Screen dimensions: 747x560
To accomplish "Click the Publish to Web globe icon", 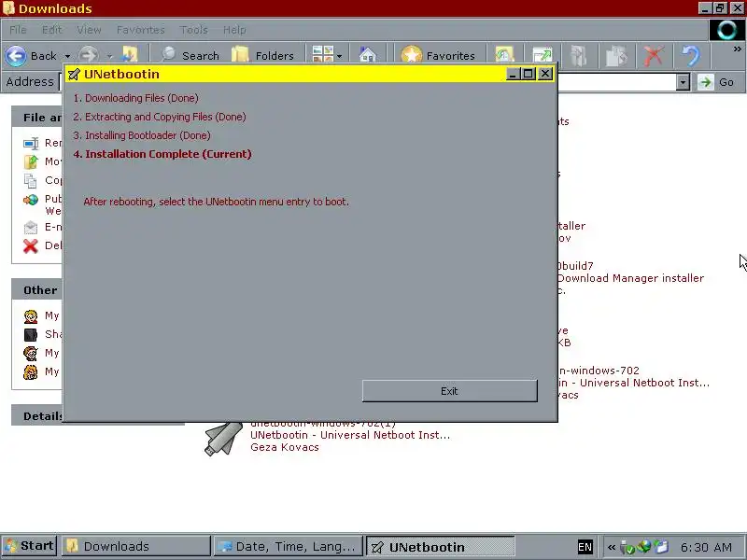I will point(31,200).
